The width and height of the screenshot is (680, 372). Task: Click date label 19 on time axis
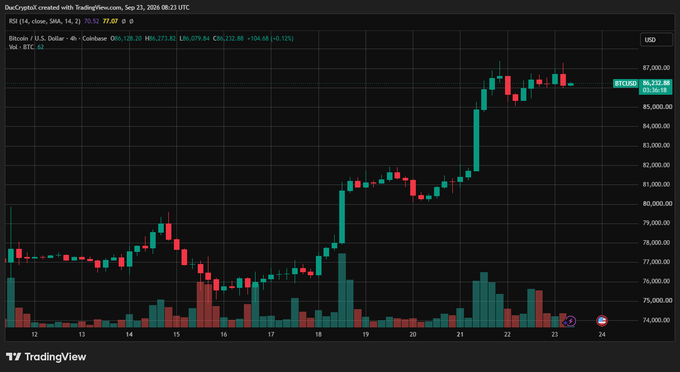[x=366, y=335]
